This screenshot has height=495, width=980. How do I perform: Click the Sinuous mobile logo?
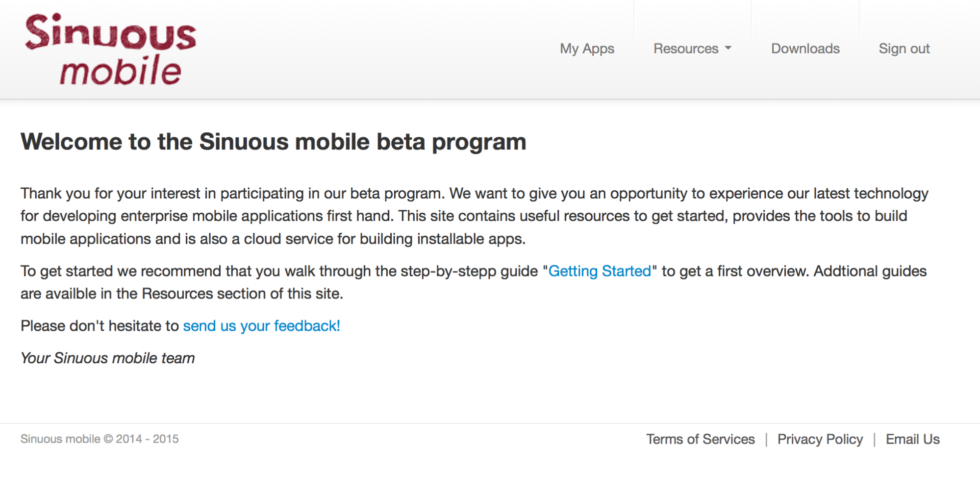pos(111,49)
